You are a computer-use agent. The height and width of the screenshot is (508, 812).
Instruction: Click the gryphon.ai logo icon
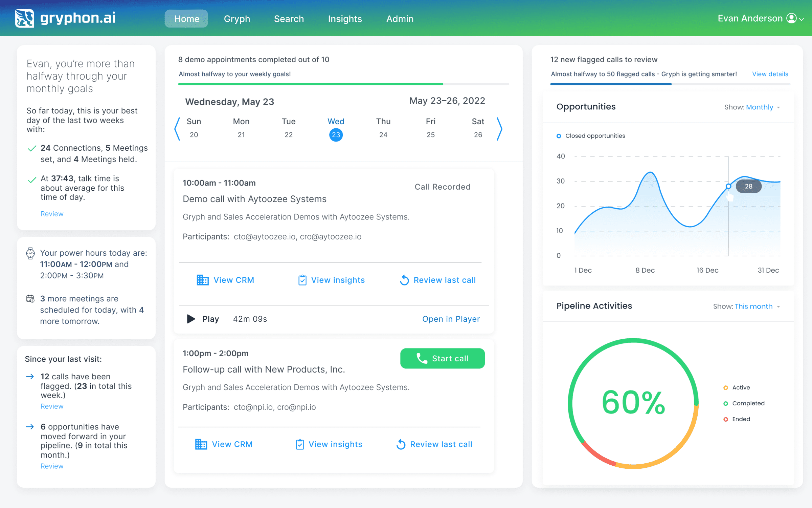[x=24, y=18]
